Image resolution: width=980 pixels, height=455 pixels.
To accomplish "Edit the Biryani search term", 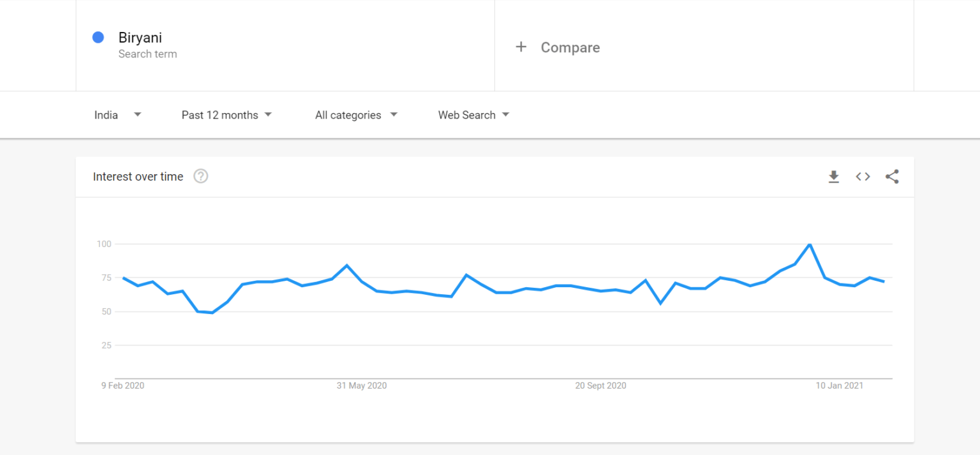I will (140, 38).
